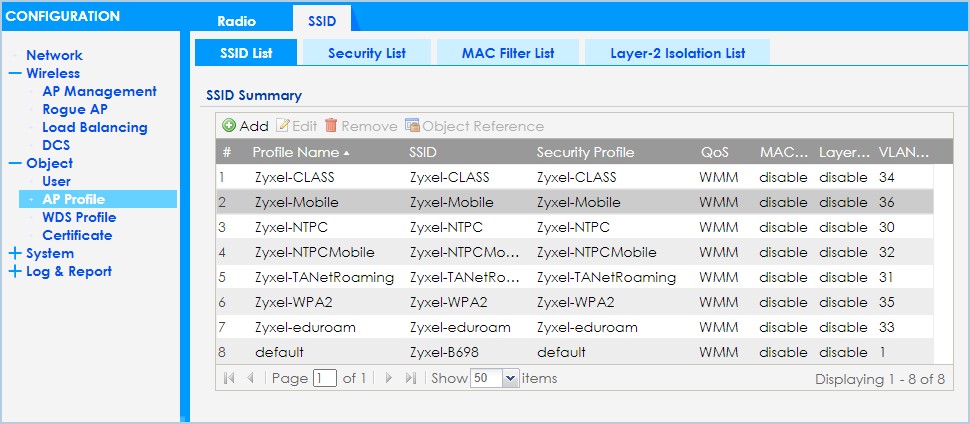
Task: Click the Zyxel-eduroam security profile cell
Action: click(x=587, y=327)
